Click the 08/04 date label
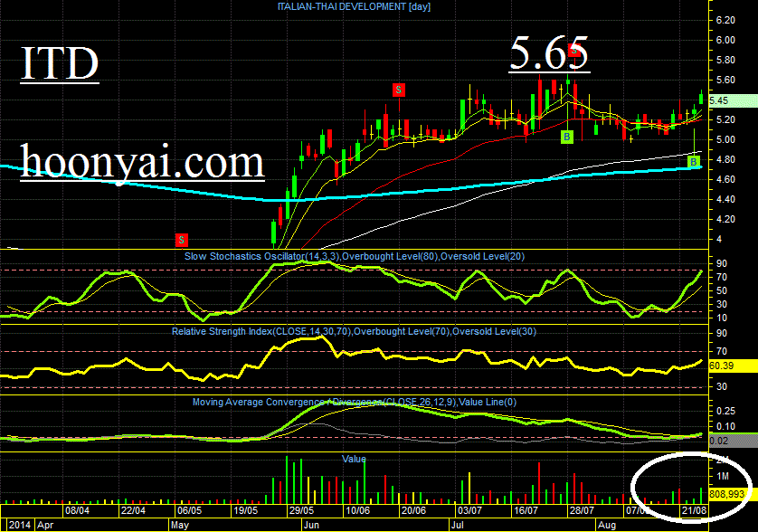758x532 pixels. 78,510
